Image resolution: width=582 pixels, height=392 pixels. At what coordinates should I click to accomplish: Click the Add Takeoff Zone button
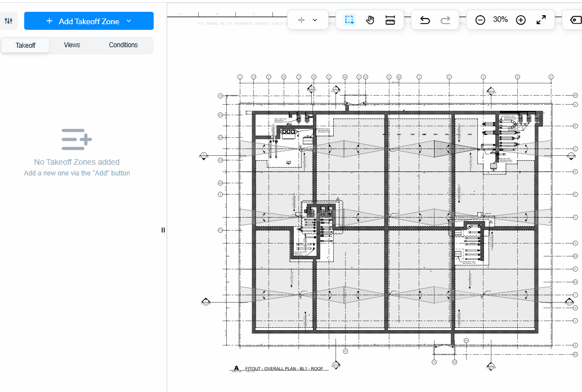(82, 21)
